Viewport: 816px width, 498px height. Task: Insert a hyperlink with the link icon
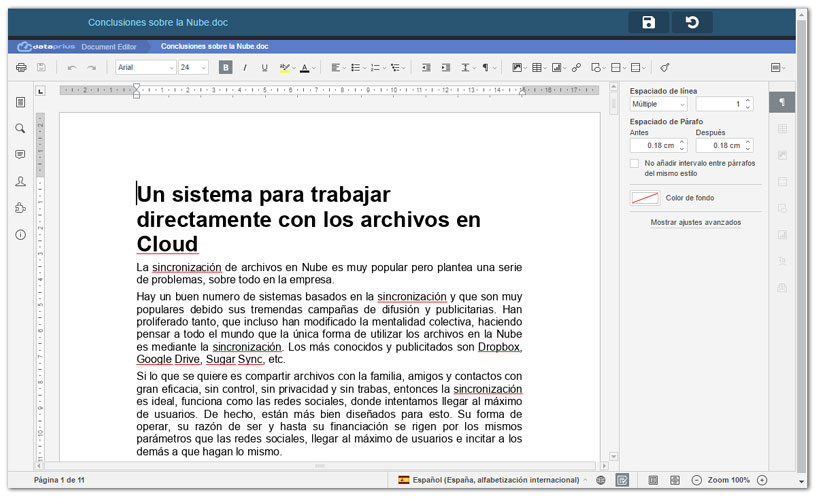(x=576, y=68)
